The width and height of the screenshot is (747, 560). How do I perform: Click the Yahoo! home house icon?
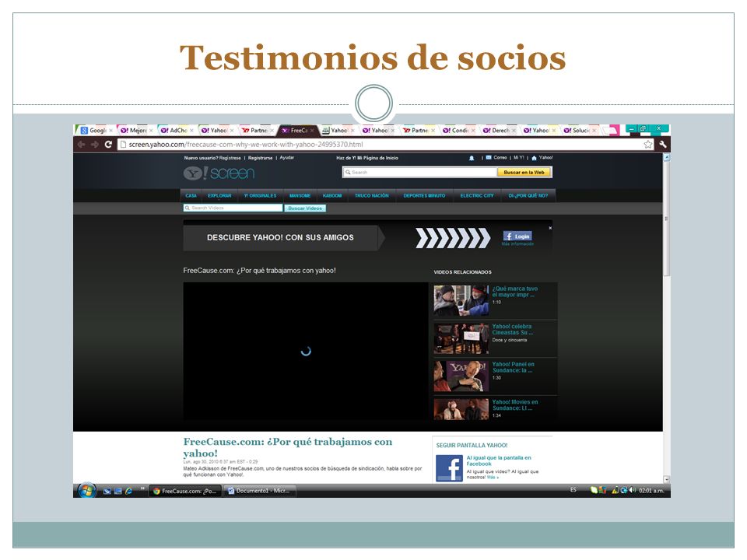tap(534, 158)
